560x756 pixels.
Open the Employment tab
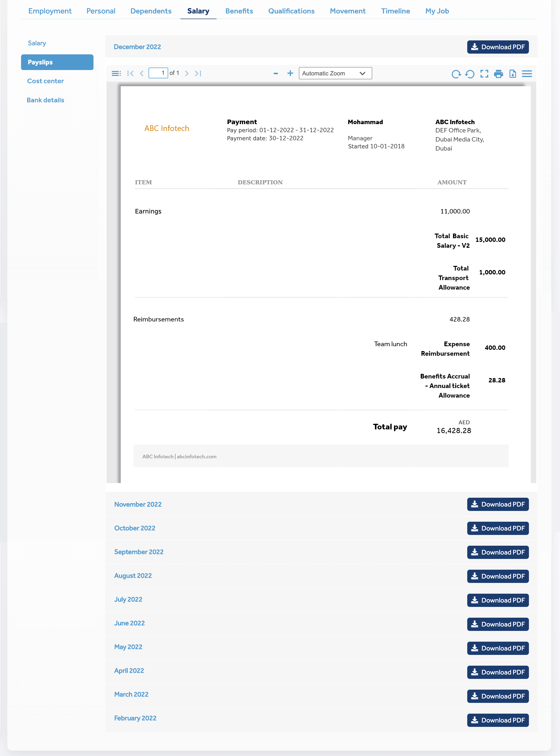click(50, 11)
